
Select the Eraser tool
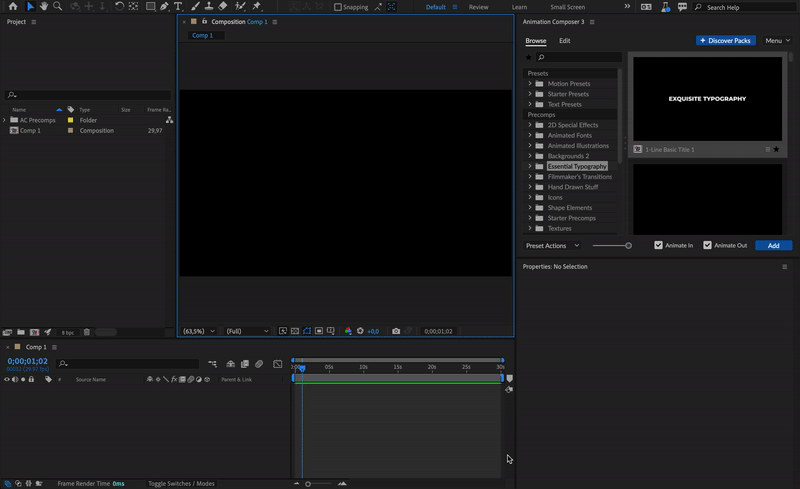(223, 7)
